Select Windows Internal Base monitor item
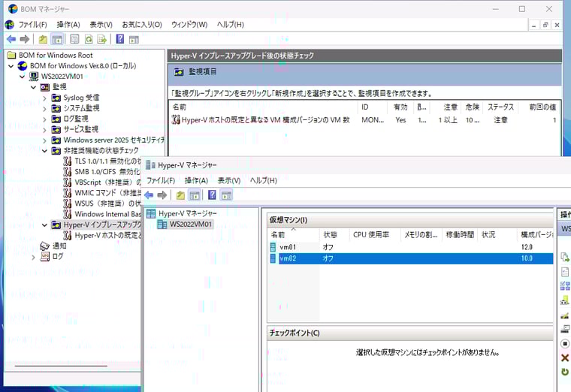 pos(107,214)
